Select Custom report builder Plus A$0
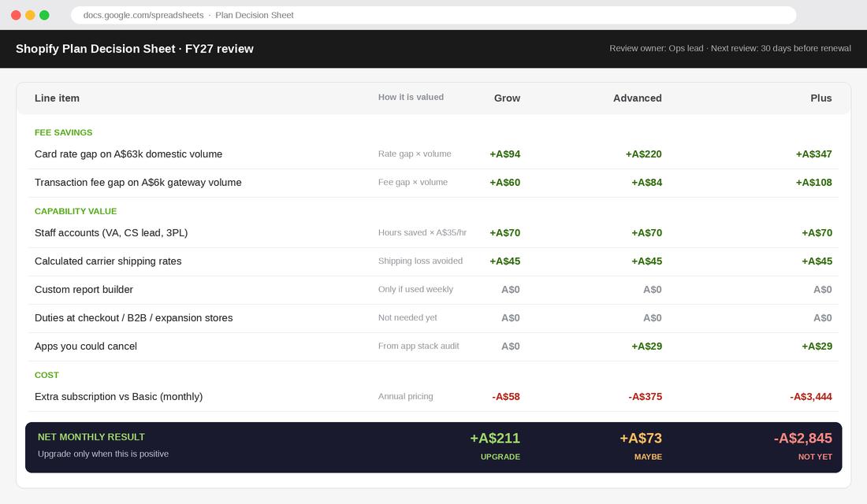 pos(823,290)
